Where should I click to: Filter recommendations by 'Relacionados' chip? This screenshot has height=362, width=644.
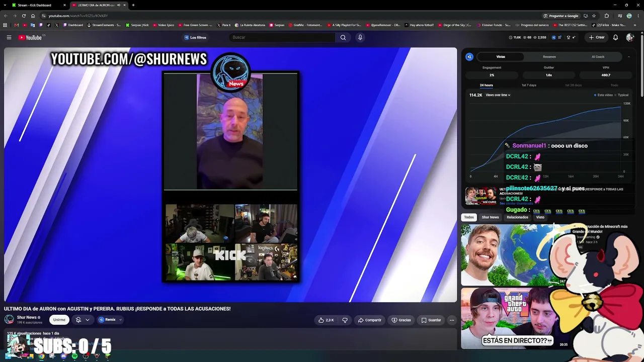517,217
